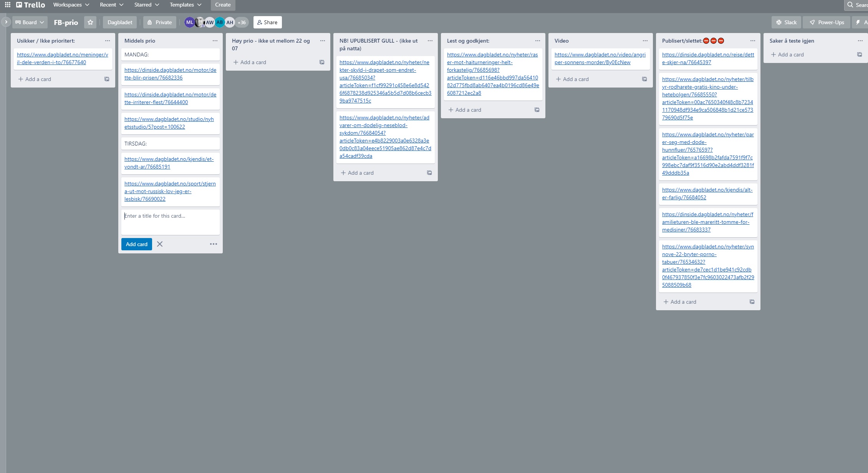
Task: Click the Trello home logo
Action: [x=30, y=5]
